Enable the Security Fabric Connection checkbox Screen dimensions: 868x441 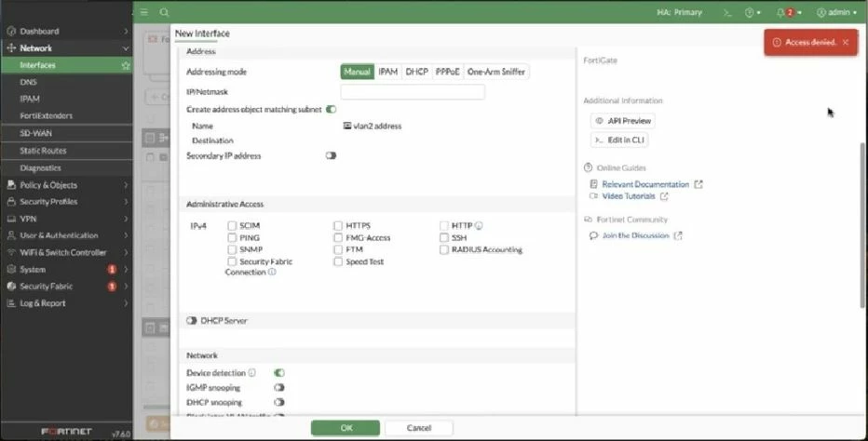point(232,261)
